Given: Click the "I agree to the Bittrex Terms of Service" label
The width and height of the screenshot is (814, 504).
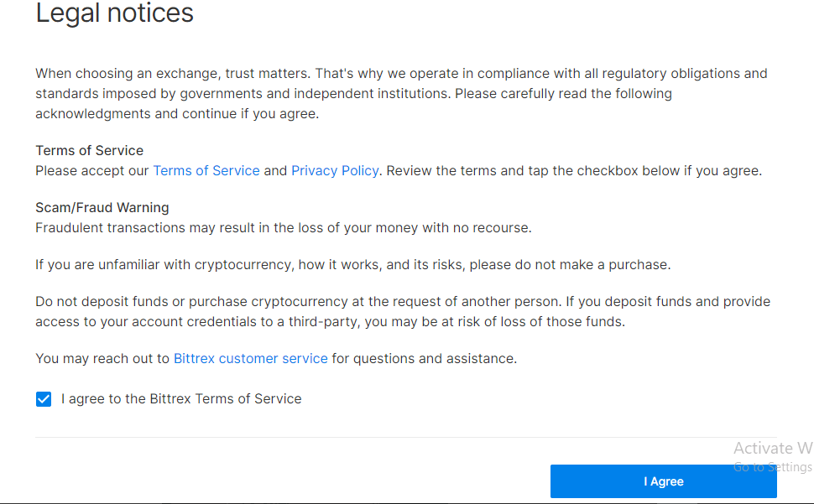Looking at the screenshot, I should point(181,399).
